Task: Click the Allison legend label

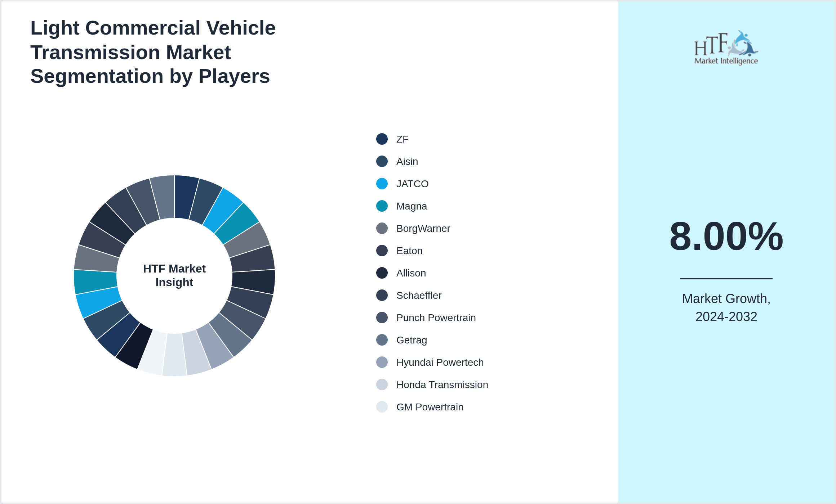Action: 411,273
